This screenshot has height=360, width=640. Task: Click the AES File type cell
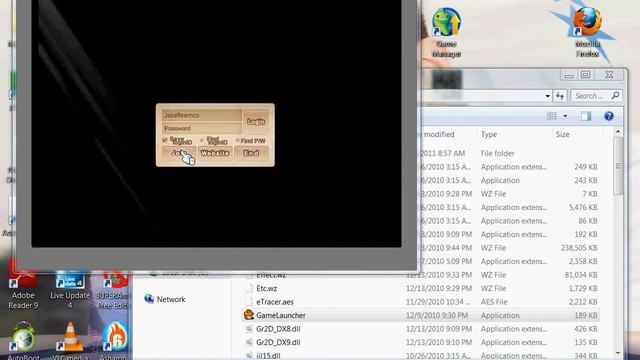494,302
